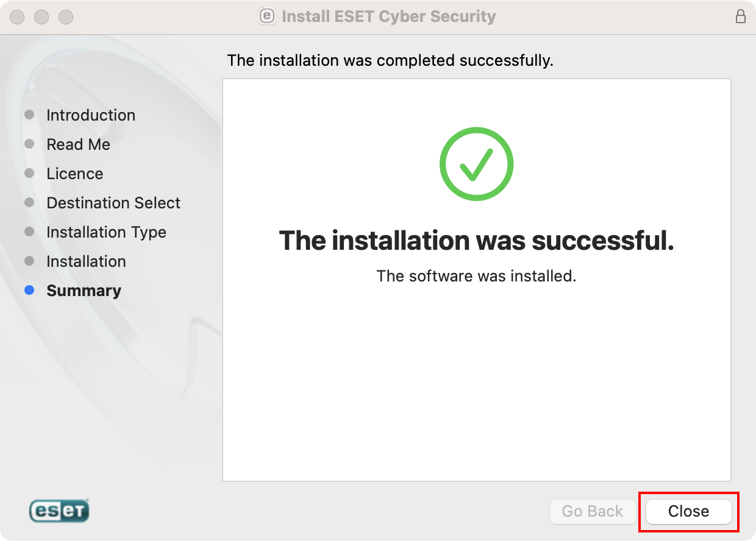756x541 pixels.
Task: Click the green success checkmark icon
Action: point(477,163)
